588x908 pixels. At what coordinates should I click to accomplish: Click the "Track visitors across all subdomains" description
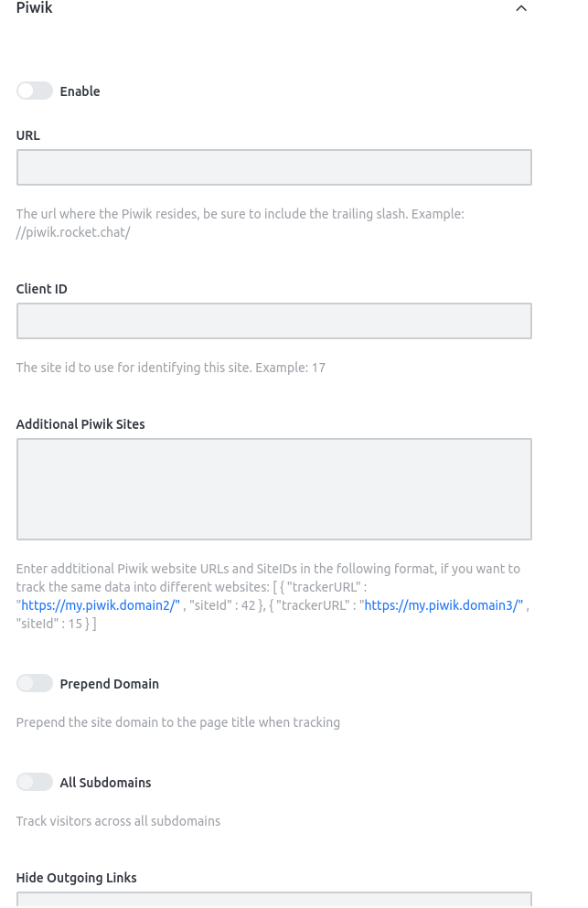(x=118, y=821)
